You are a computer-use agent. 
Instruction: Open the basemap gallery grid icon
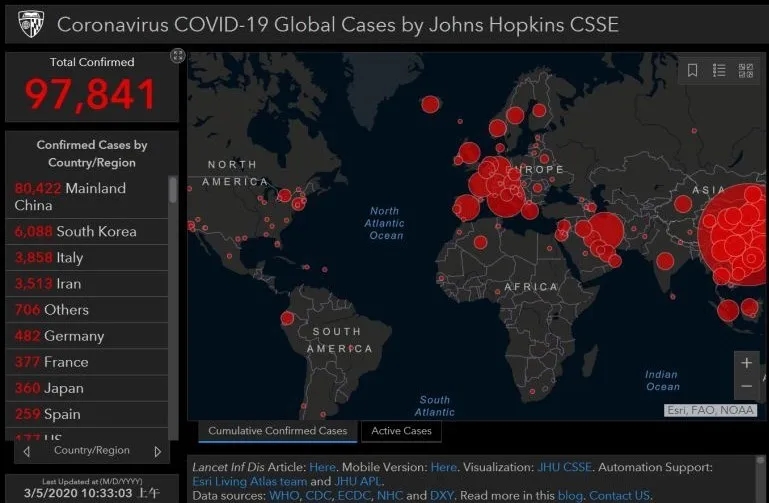745,70
